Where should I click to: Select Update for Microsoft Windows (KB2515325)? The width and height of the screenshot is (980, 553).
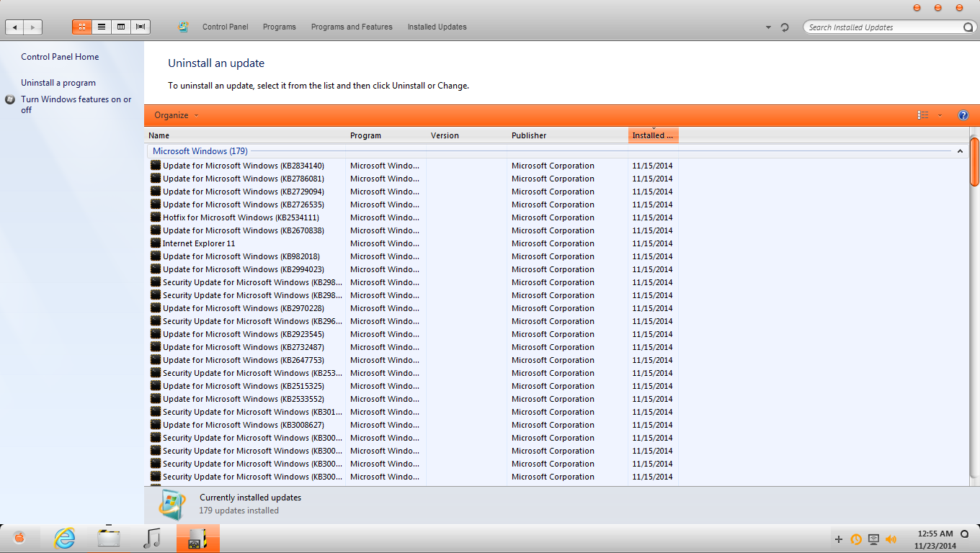pyautogui.click(x=243, y=386)
